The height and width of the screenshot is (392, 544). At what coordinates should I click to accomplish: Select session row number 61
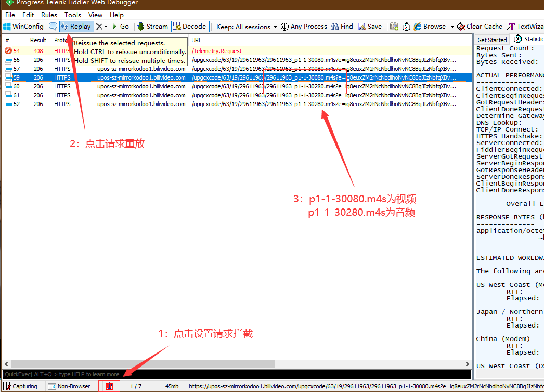point(237,95)
